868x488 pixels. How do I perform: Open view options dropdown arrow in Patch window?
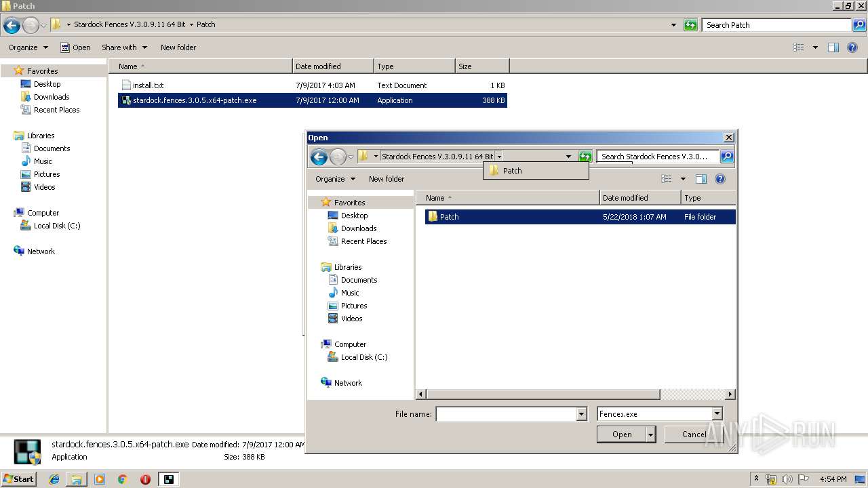click(815, 47)
